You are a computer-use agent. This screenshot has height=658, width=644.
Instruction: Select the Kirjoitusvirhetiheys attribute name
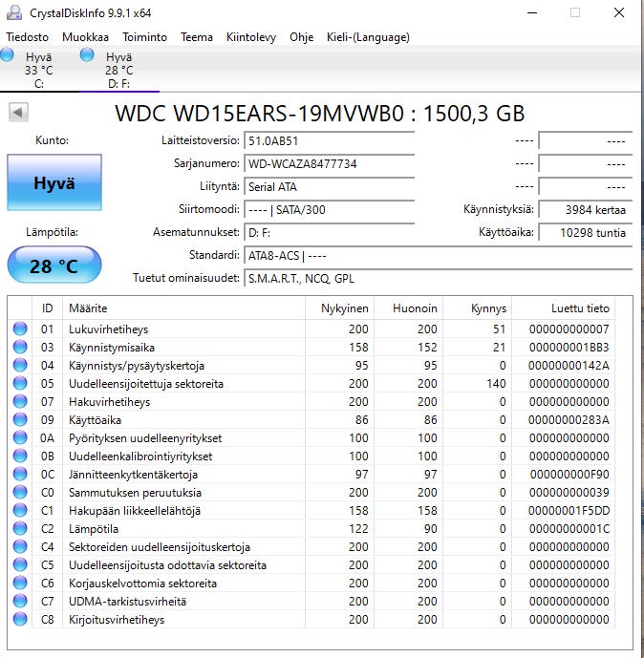117,620
